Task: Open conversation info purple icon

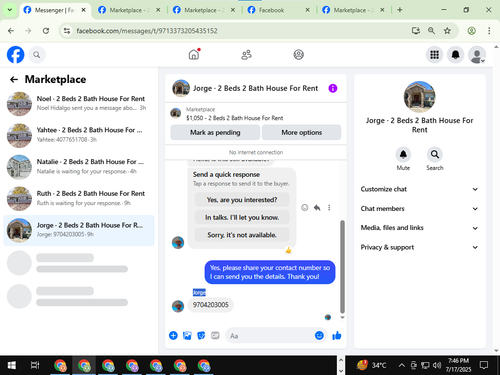Action: click(x=333, y=88)
